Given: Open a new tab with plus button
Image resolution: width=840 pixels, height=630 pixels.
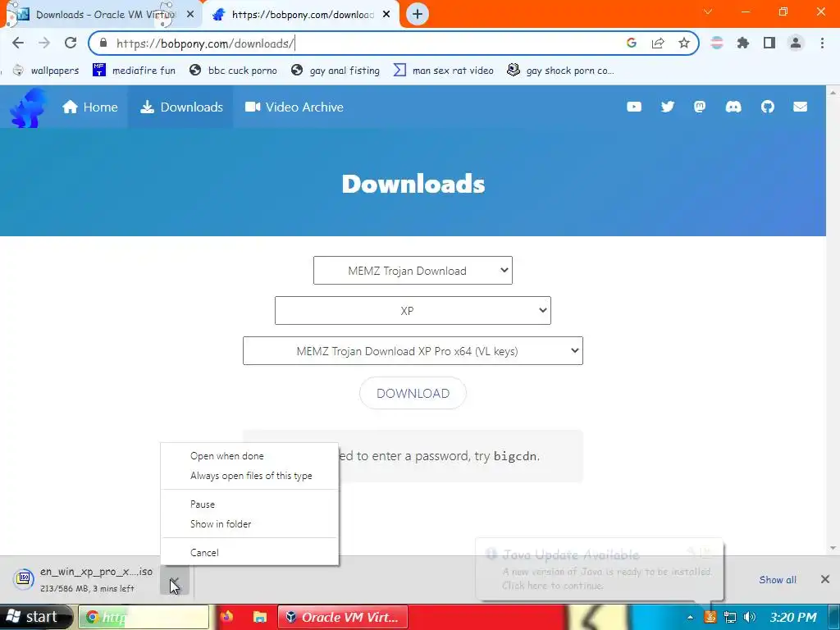Looking at the screenshot, I should click(x=418, y=14).
